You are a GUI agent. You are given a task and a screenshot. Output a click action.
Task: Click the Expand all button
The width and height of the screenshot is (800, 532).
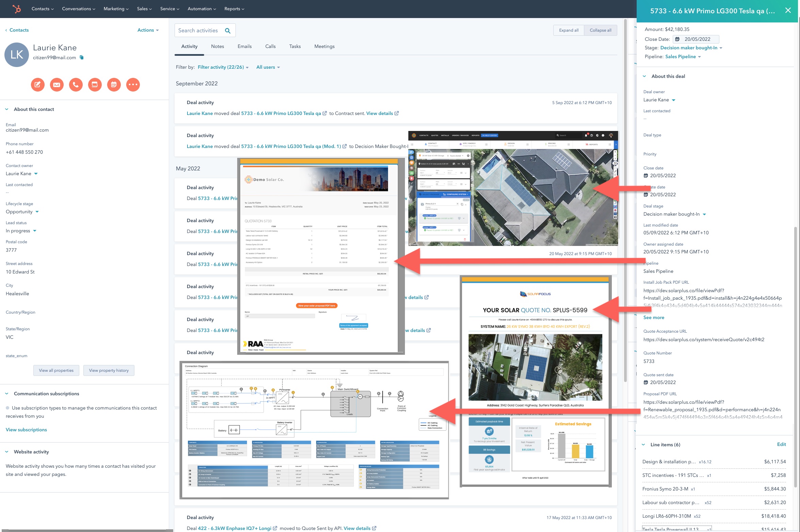coord(569,30)
